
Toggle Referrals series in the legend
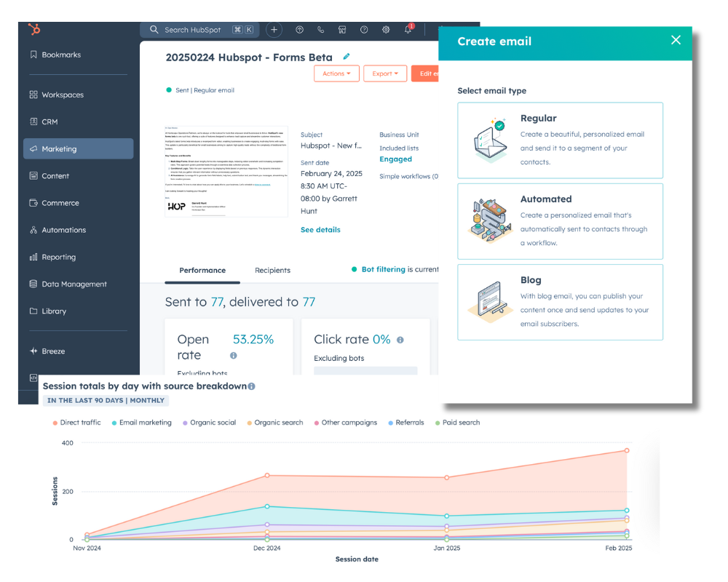(406, 423)
